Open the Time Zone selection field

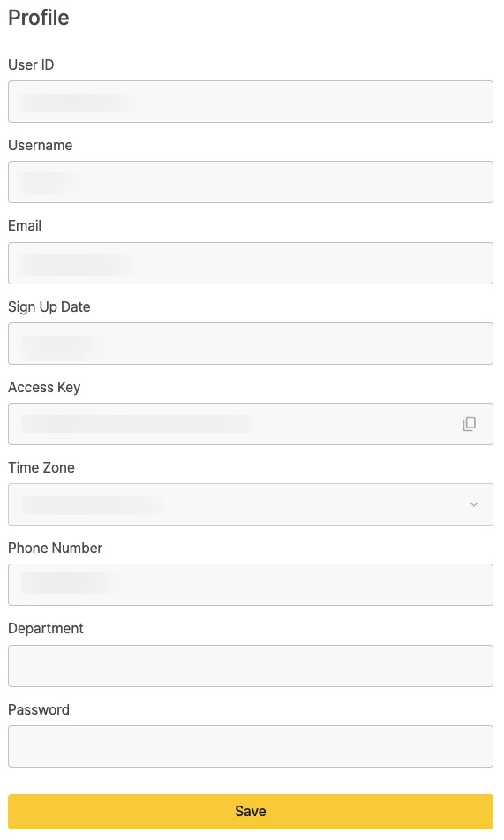point(251,504)
